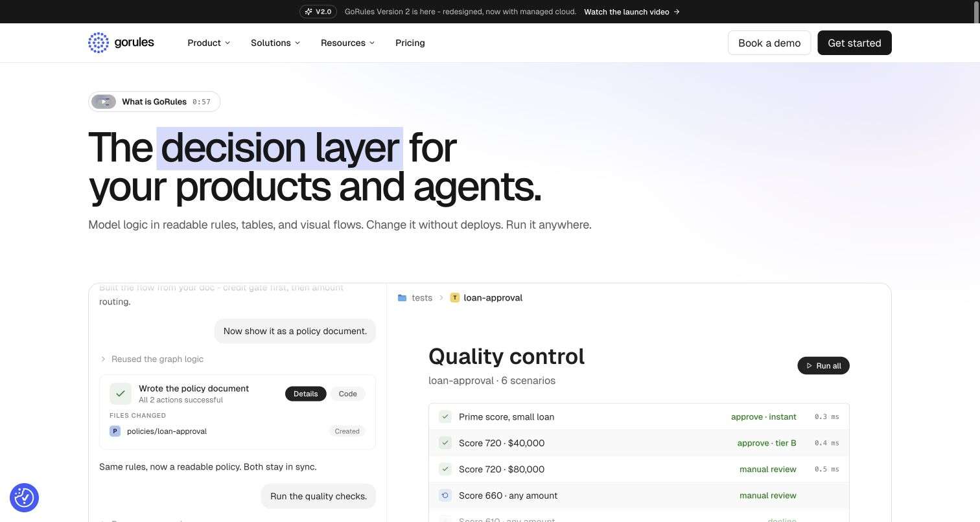This screenshot has height=522, width=980.
Task: Play the What is GoRules video thumbnail
Action: pyautogui.click(x=104, y=102)
